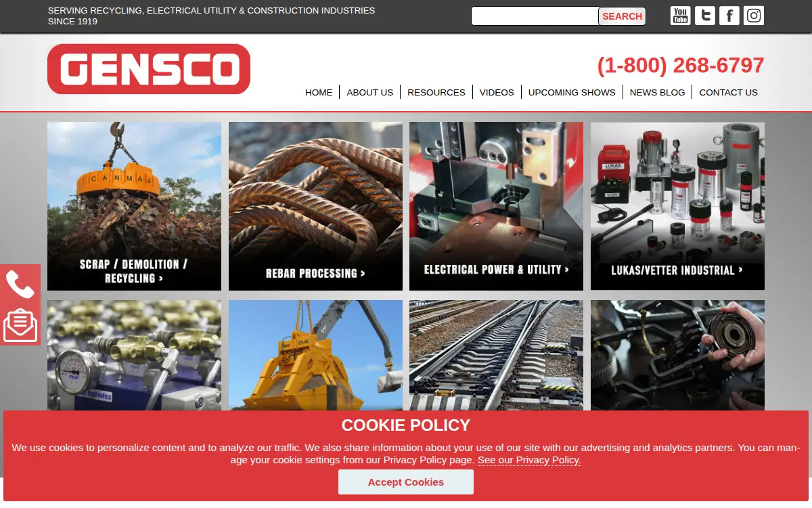The height and width of the screenshot is (508, 812).
Task: Open the YouTube social icon
Action: coord(680,16)
